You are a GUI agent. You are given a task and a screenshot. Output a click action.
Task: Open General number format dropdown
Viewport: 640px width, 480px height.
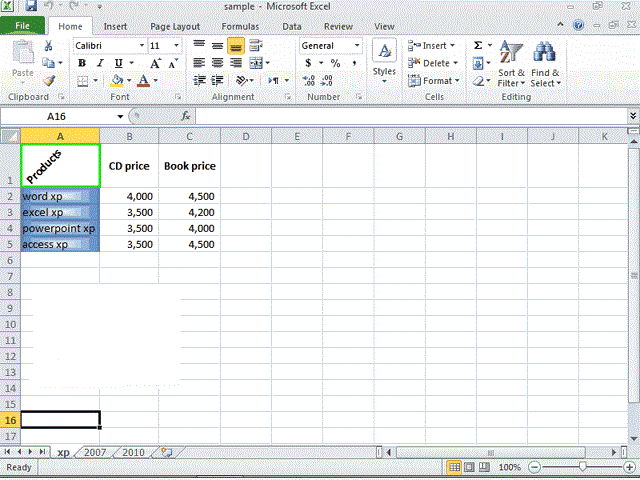357,45
